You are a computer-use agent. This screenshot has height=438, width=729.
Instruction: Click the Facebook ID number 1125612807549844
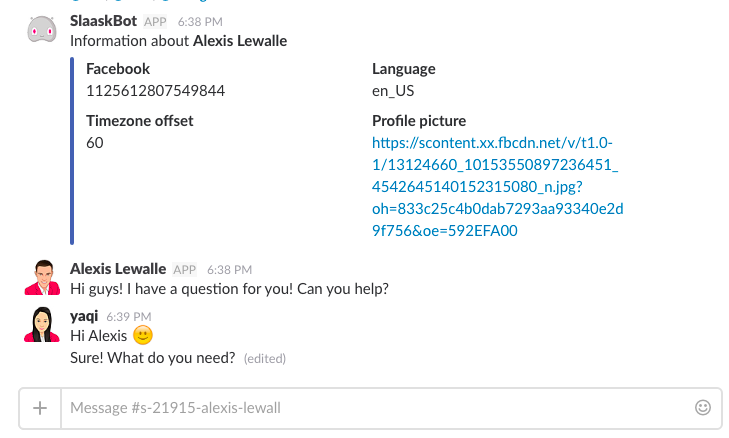pos(155,91)
